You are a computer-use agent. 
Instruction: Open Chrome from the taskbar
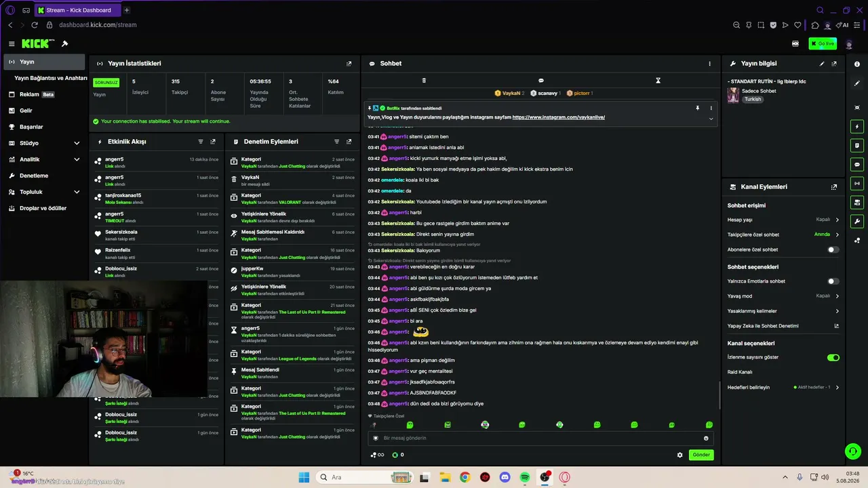click(x=465, y=477)
